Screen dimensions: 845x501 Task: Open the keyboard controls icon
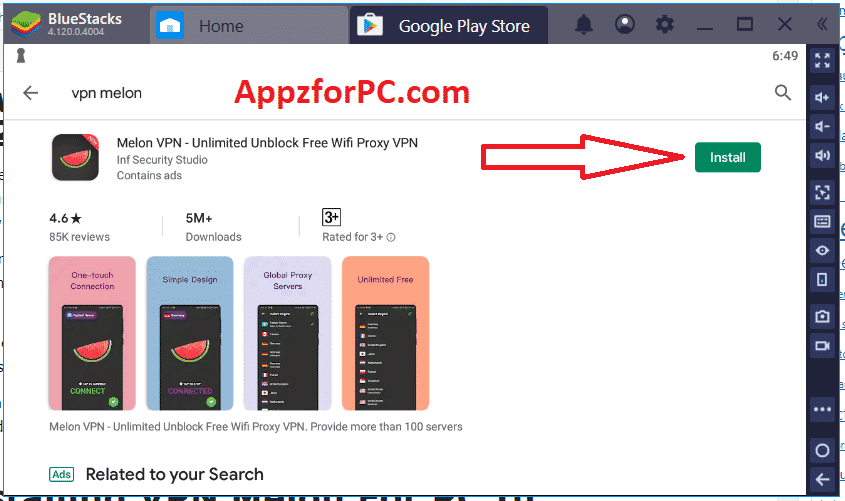point(822,221)
